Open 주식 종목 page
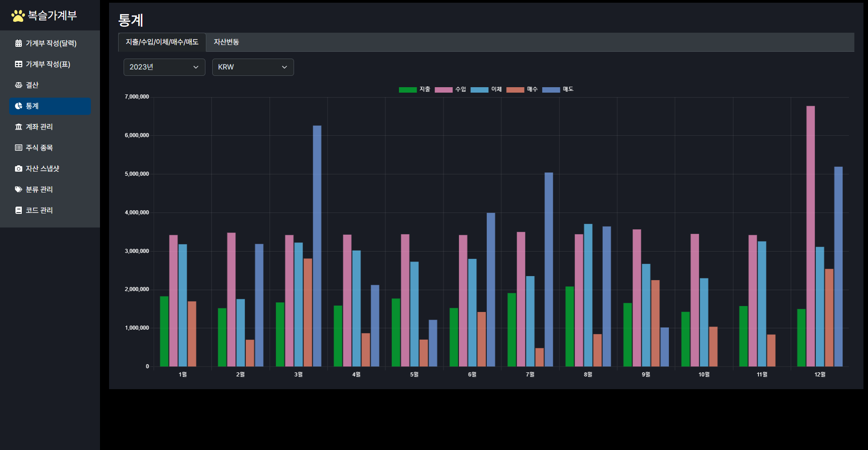The height and width of the screenshot is (450, 868). 50,148
